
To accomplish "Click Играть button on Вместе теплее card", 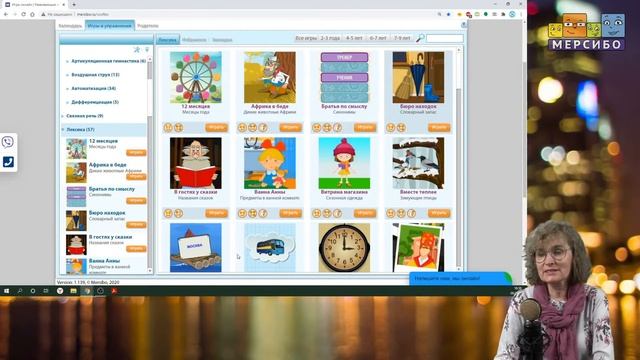I will pyautogui.click(x=439, y=213).
